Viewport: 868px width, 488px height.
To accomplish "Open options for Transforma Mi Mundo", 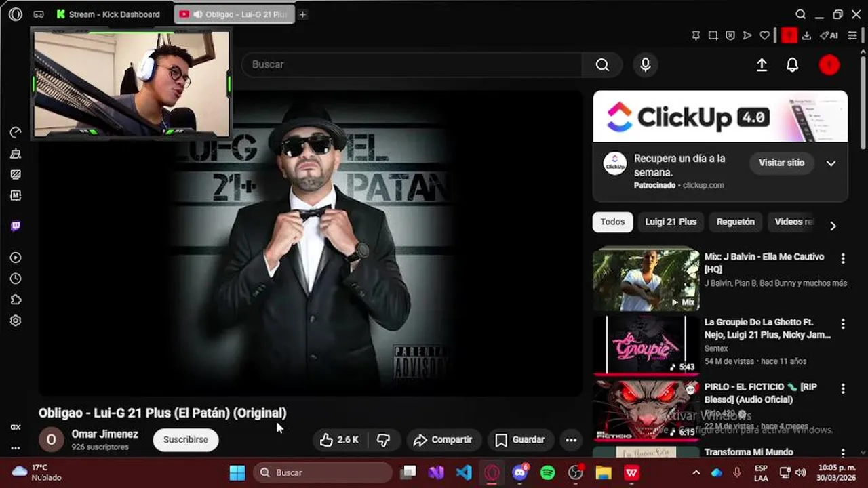I will (x=843, y=453).
